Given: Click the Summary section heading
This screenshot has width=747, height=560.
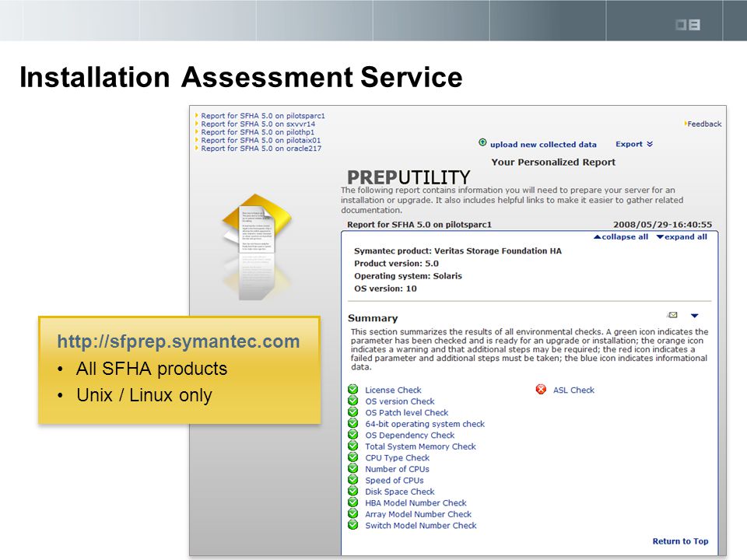Looking at the screenshot, I should 373,318.
